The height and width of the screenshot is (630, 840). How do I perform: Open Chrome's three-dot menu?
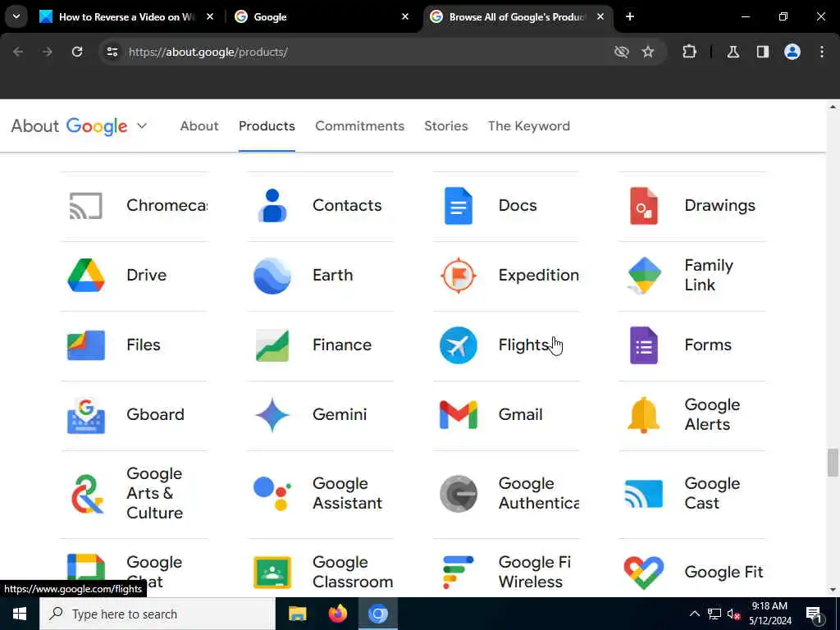coord(822,52)
